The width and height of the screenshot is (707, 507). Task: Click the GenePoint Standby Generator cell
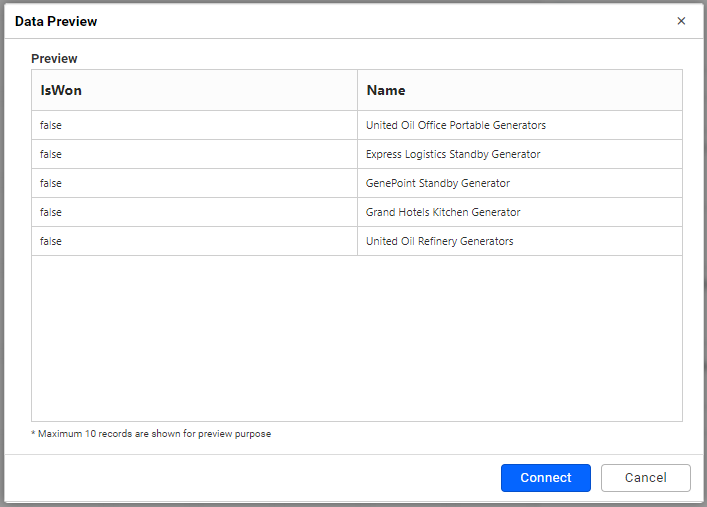click(438, 183)
